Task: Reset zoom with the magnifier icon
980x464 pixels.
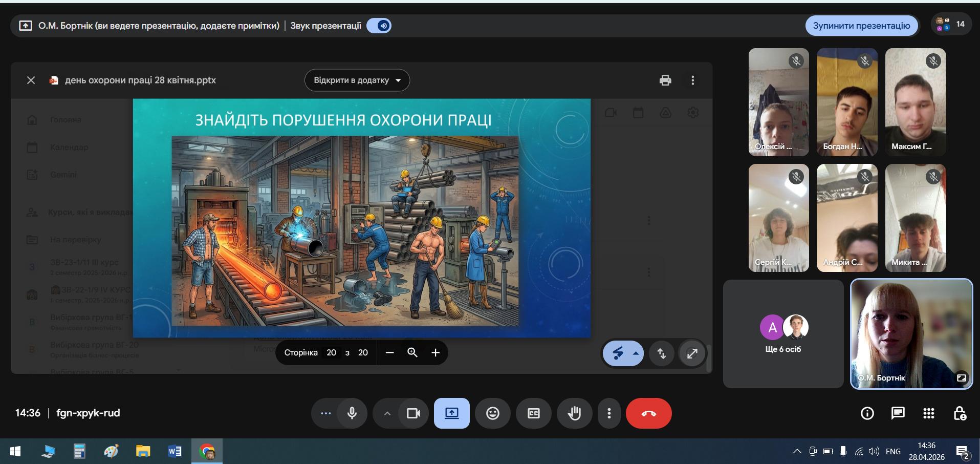Action: [x=412, y=352]
